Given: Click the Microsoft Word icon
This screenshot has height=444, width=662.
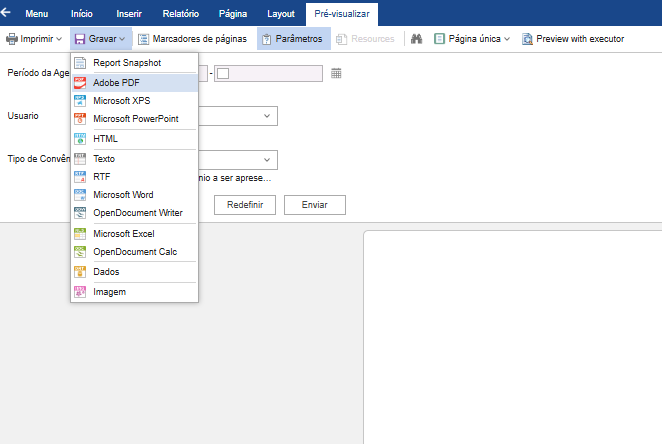Looking at the screenshot, I should (80, 195).
